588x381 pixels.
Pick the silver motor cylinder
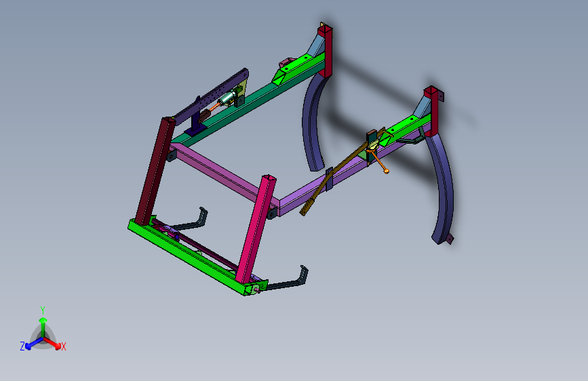227,98
